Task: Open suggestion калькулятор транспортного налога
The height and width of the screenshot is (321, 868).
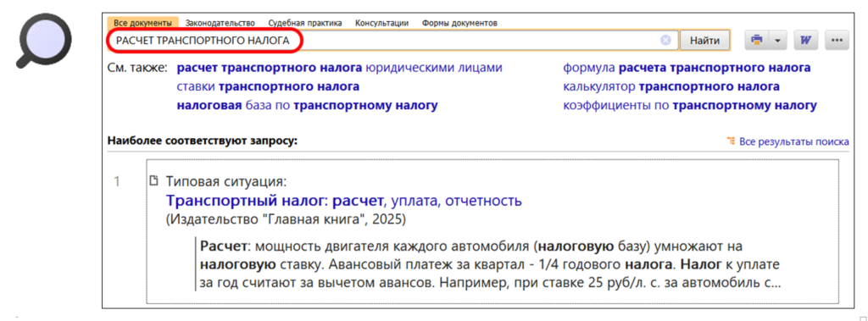Action: pyautogui.click(x=671, y=87)
